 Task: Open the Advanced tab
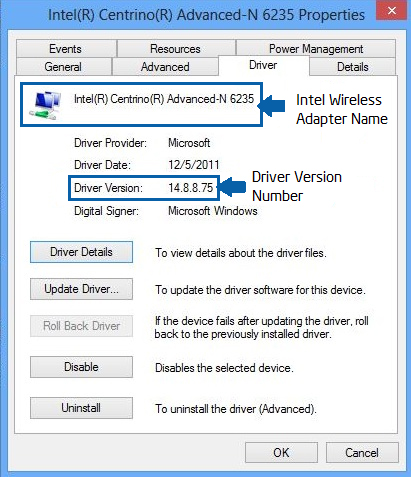[x=165, y=67]
